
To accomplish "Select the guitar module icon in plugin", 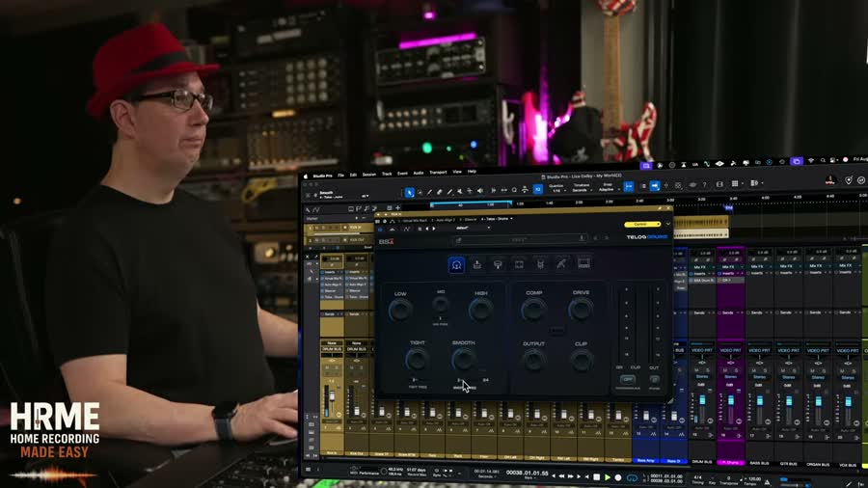I will (561, 264).
